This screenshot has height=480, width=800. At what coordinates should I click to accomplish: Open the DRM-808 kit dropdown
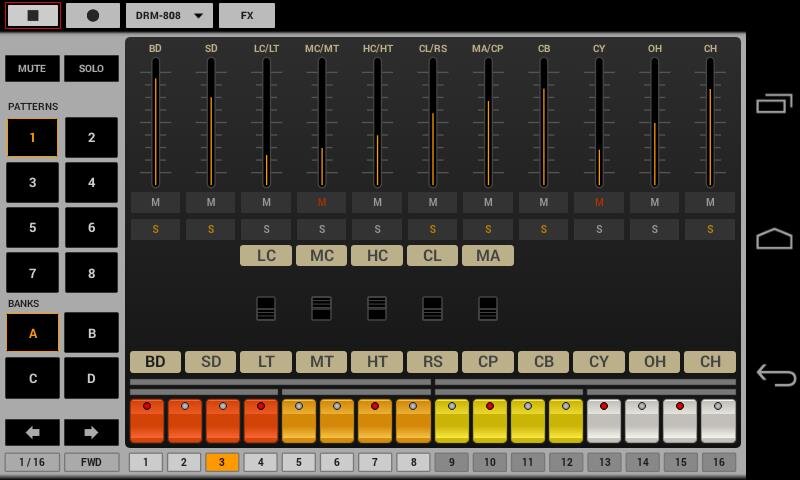[169, 15]
